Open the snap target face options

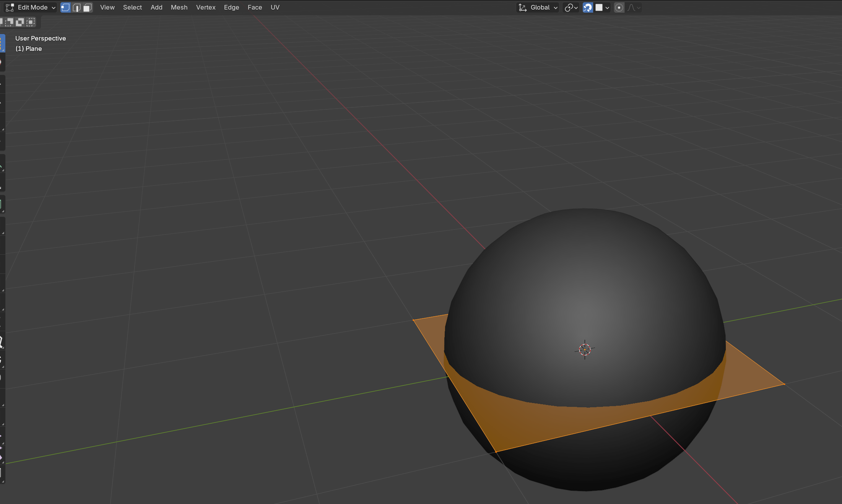point(603,8)
